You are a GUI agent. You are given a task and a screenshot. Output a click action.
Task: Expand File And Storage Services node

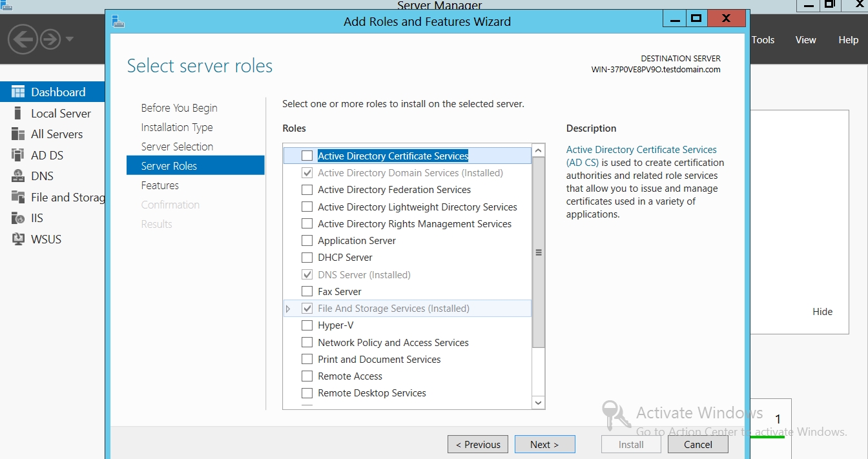pyautogui.click(x=288, y=309)
